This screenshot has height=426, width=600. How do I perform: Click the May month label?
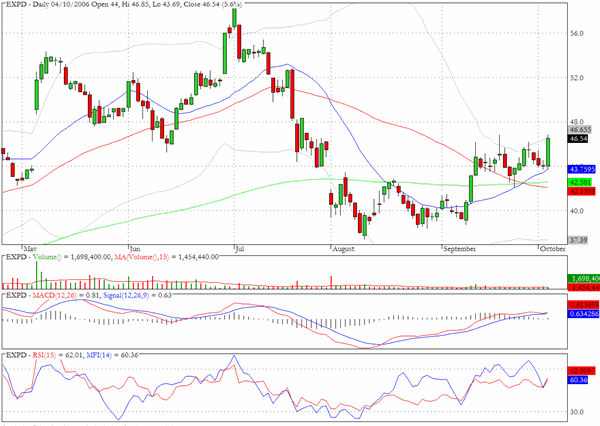30,249
